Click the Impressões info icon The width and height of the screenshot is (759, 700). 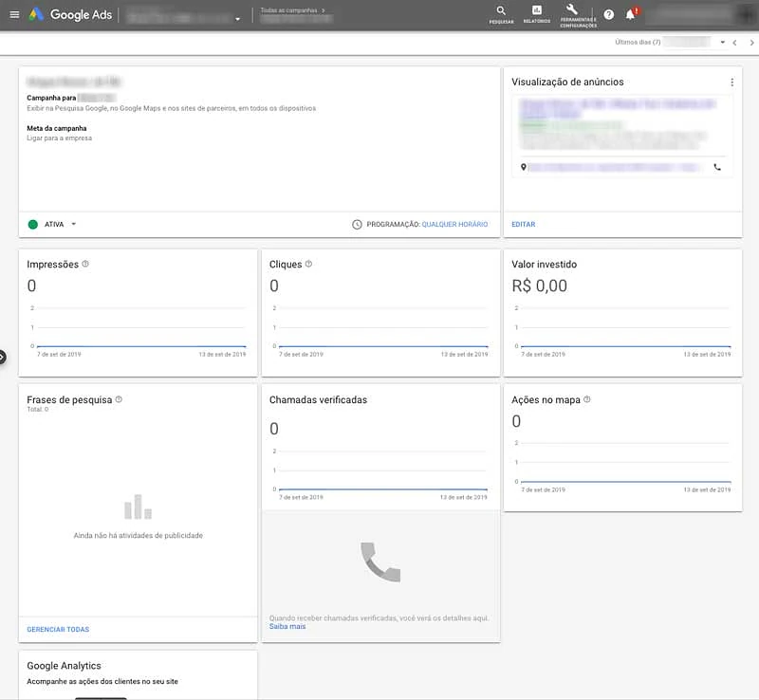pos(85,264)
